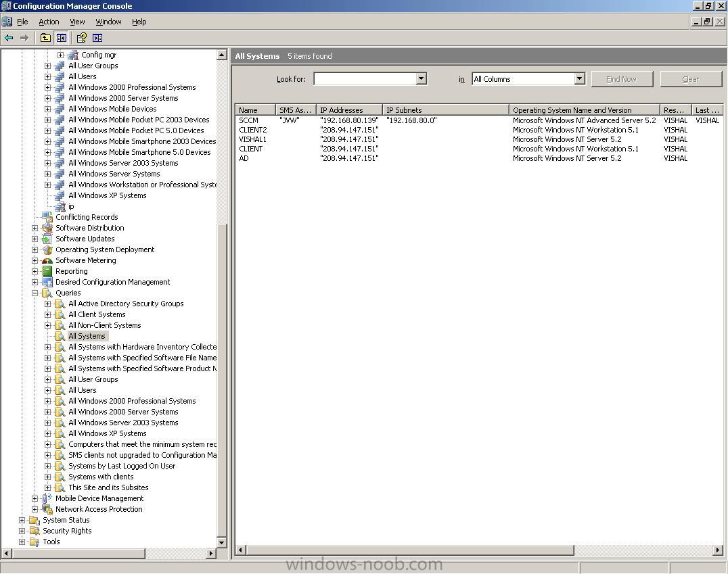Expand the Reporting node
This screenshot has height=574, width=728.
pyautogui.click(x=35, y=271)
